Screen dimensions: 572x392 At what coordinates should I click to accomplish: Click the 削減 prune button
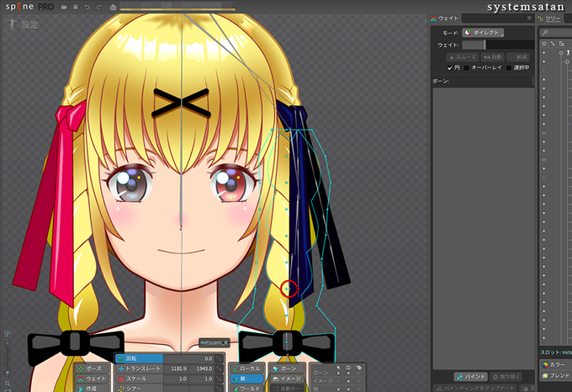click(518, 57)
